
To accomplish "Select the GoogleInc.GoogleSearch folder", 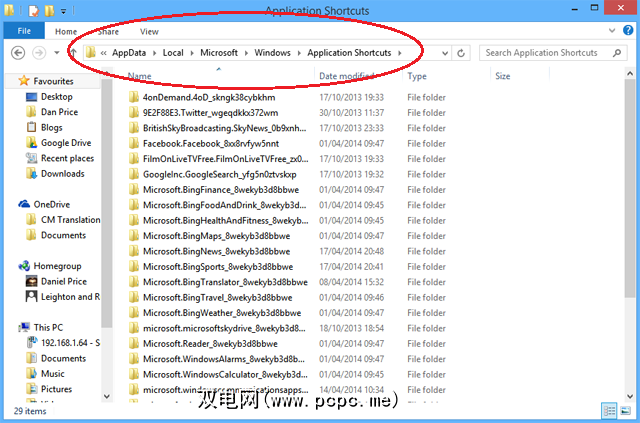I will pos(220,174).
